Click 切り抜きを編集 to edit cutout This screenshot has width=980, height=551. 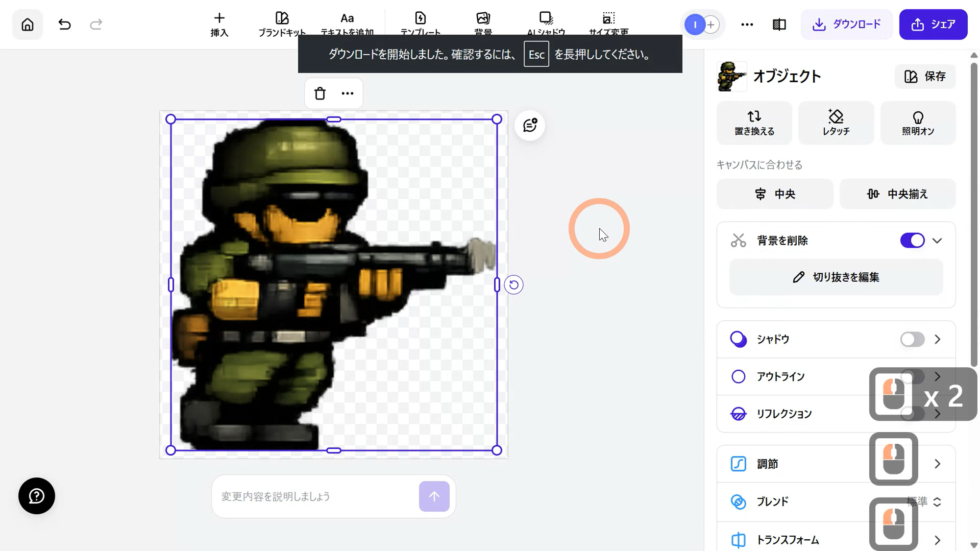(x=836, y=277)
